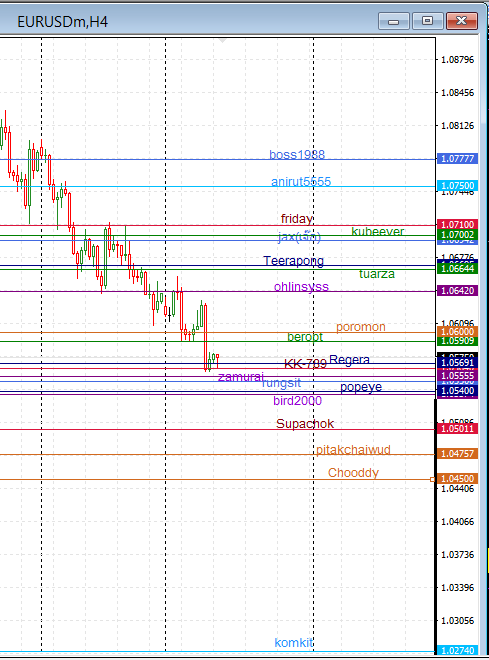Select the Chooddy line square handle
The image size is (489, 660).
point(432,479)
